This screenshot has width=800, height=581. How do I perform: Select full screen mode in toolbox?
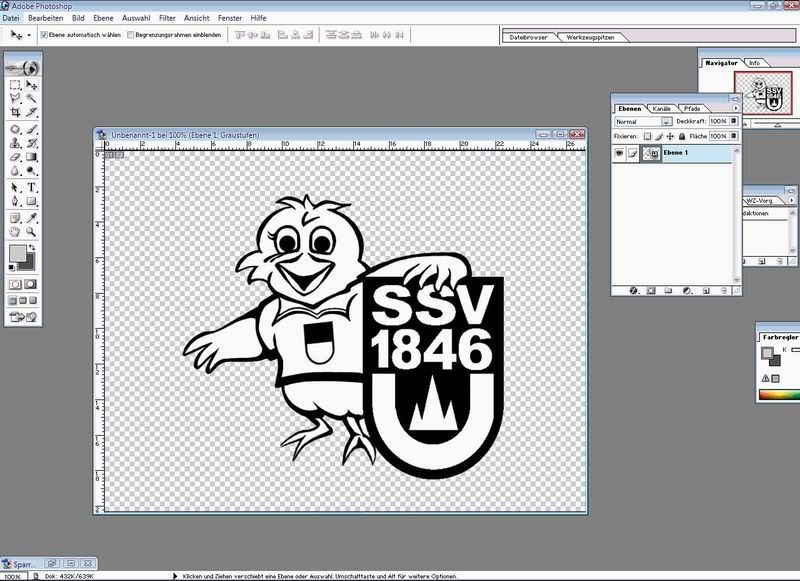pos(33,300)
